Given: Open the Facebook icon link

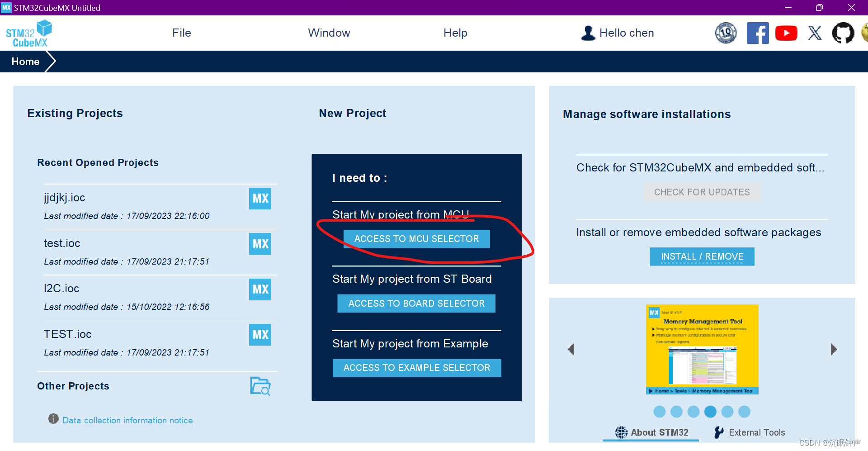Looking at the screenshot, I should [758, 33].
